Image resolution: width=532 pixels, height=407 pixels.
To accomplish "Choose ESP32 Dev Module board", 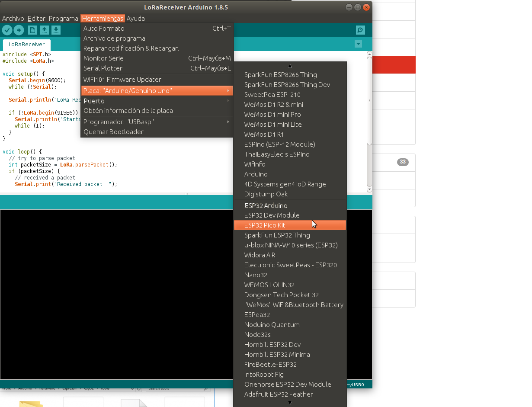I will [290, 215].
